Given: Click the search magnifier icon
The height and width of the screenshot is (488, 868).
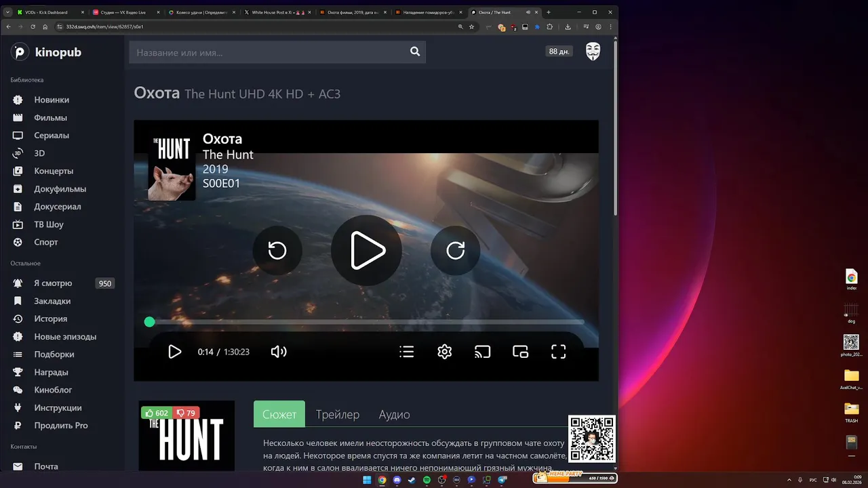Looking at the screenshot, I should [415, 52].
